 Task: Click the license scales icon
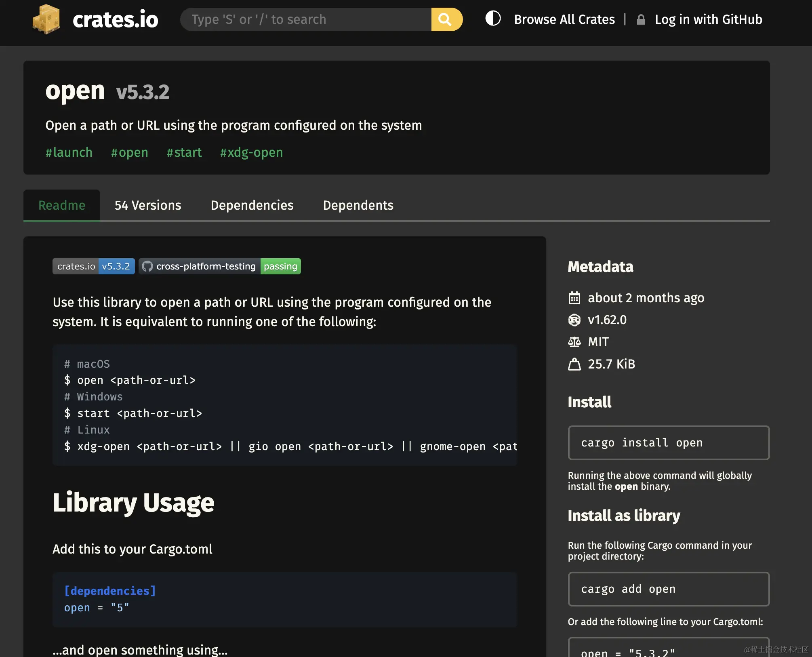tap(574, 342)
